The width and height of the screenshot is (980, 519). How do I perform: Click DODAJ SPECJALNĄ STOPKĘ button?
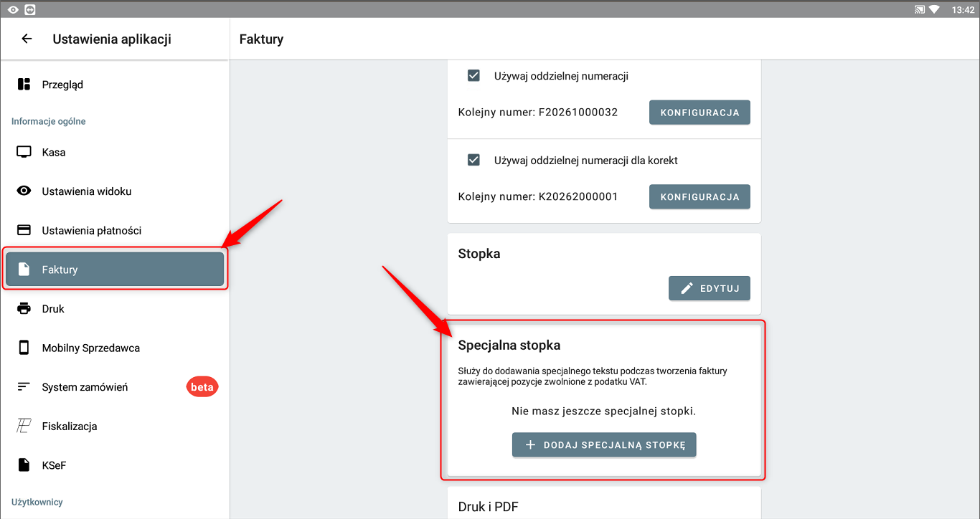point(604,444)
